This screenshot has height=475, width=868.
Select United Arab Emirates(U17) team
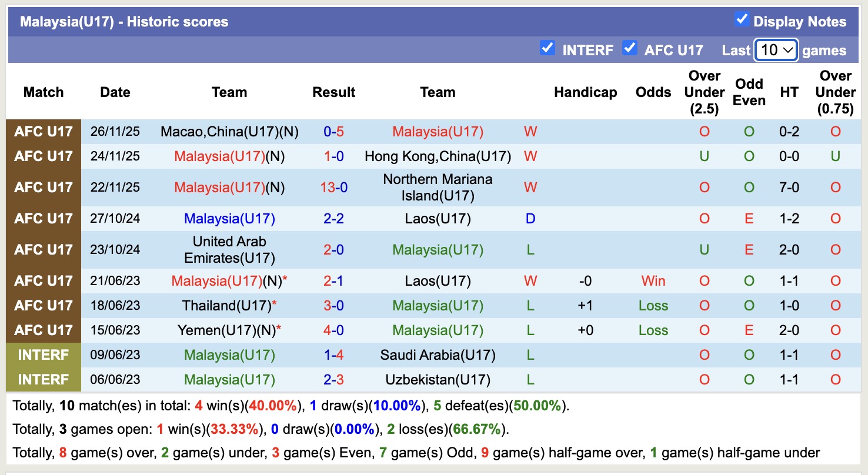coord(229,250)
